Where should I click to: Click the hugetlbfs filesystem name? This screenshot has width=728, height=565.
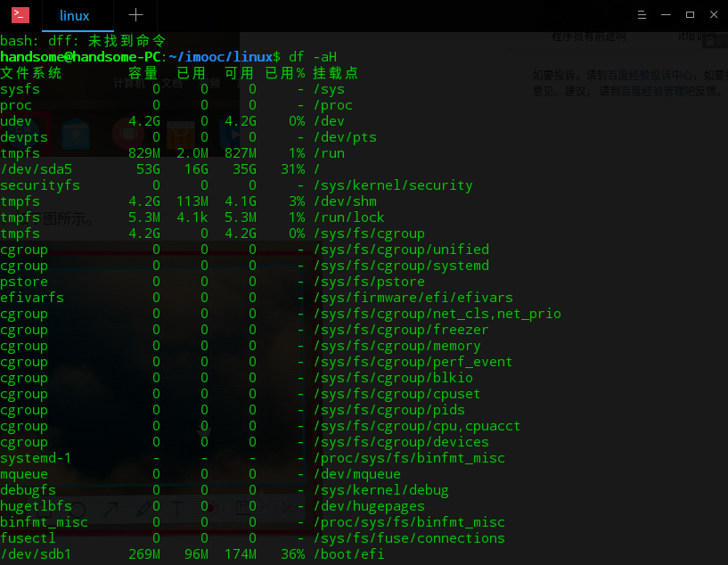(x=37, y=506)
